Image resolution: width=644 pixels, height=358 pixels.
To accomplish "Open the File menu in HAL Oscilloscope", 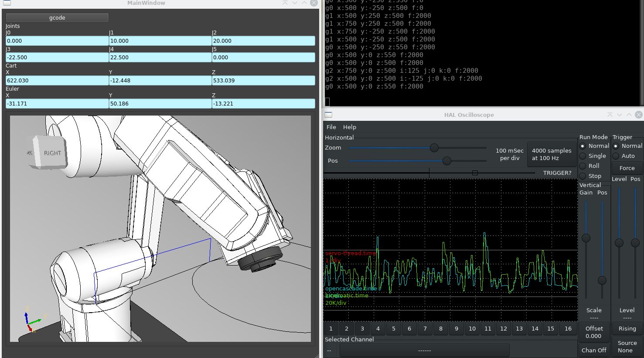I will (331, 127).
